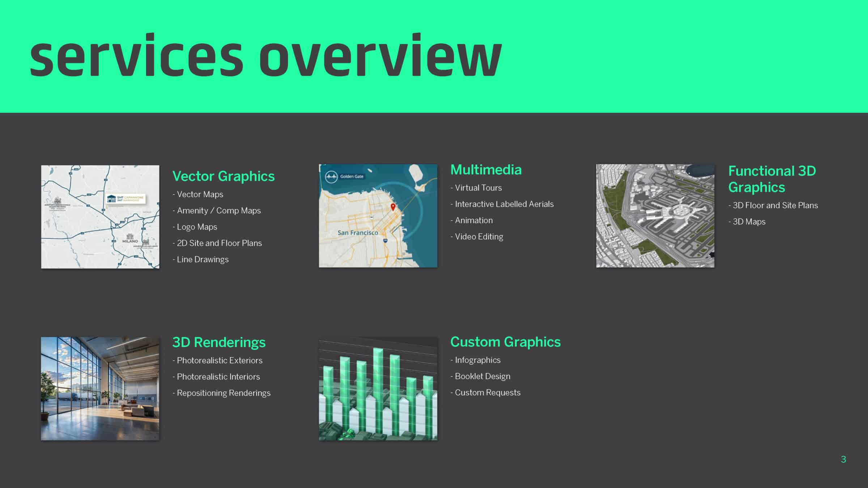Select the Repositioning Renderings item

(223, 393)
